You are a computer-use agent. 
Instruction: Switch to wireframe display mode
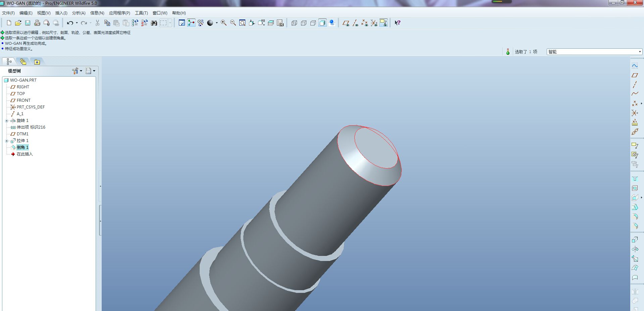point(294,23)
